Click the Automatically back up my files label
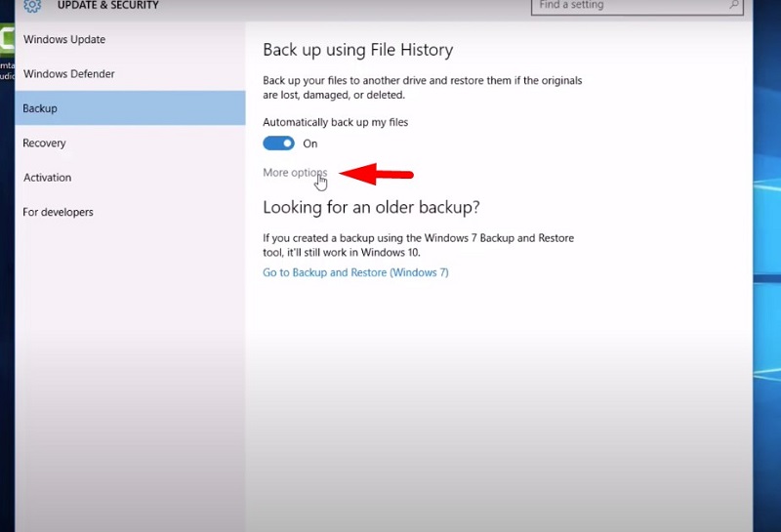The height and width of the screenshot is (532, 781). [x=335, y=122]
